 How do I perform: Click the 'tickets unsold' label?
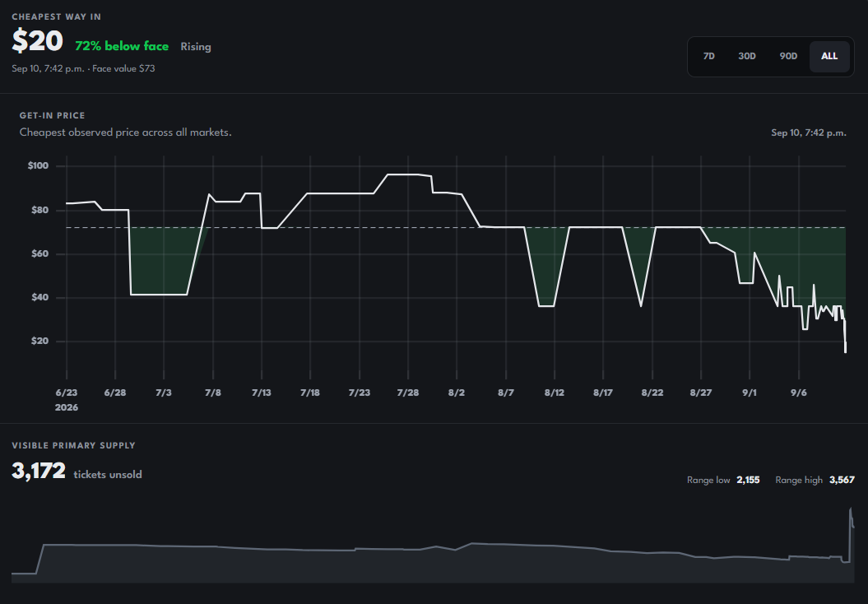[x=108, y=475]
